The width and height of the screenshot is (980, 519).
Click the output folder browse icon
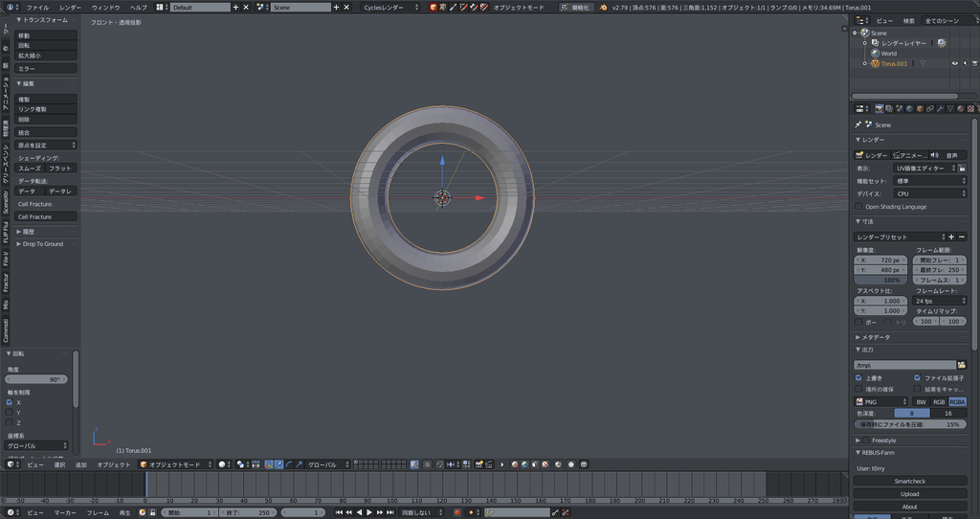[x=961, y=365]
